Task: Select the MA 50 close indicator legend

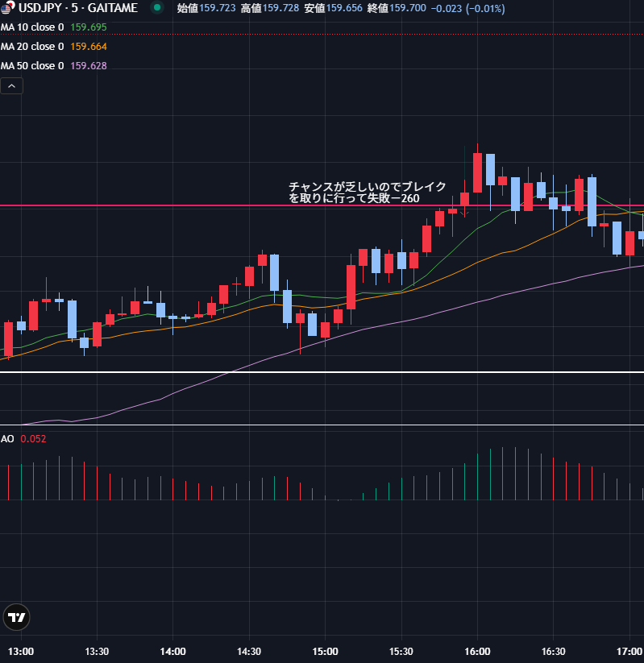Action: click(32, 65)
